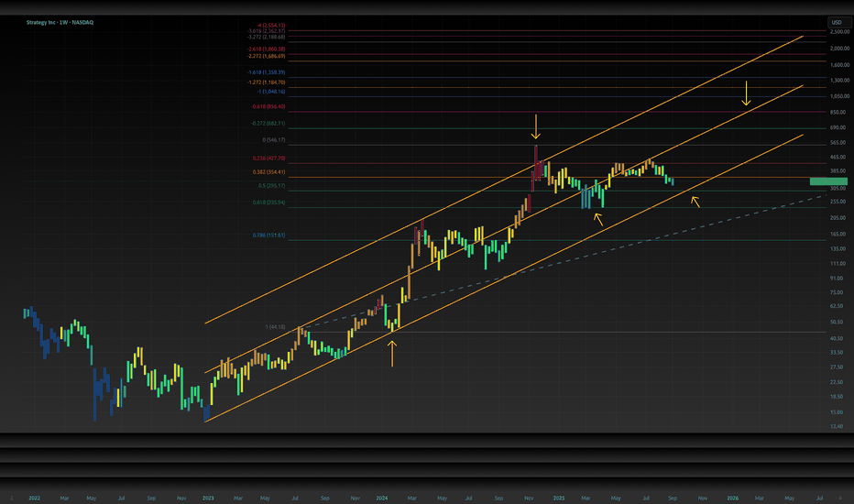Screen dimensions: 854x504
Task: Select the 0.786 (151.61) Fibonacci label
Action: coord(268,236)
